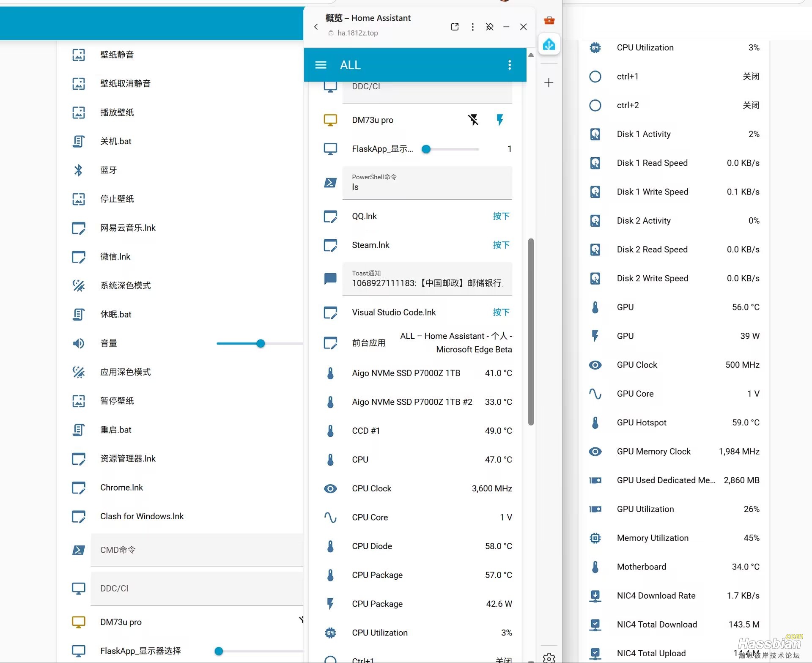Click the DDC/CI input field on left

pos(197,588)
